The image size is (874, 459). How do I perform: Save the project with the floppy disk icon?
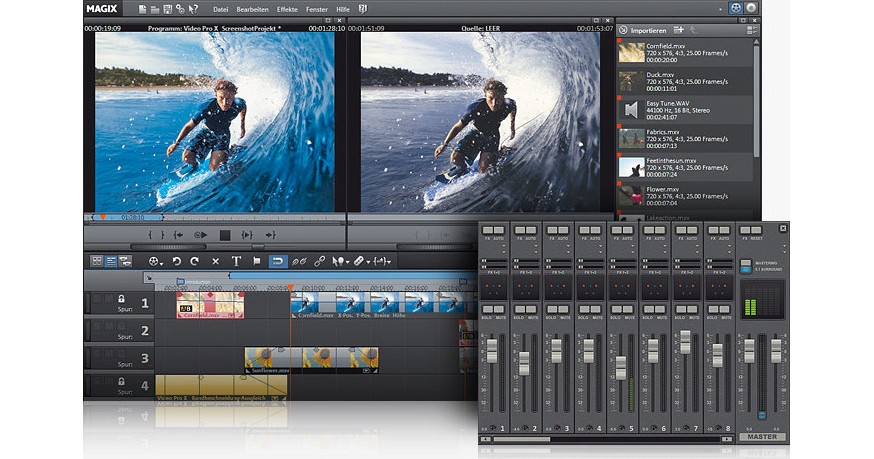167,9
